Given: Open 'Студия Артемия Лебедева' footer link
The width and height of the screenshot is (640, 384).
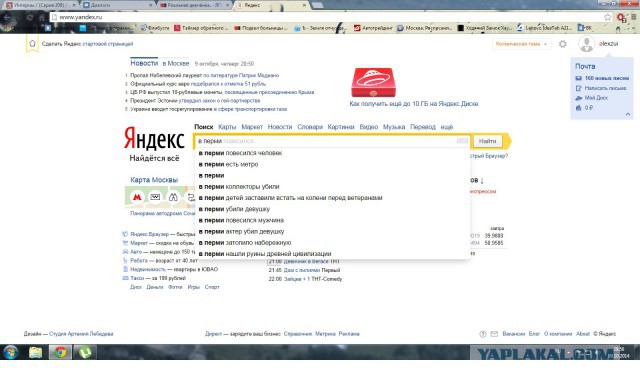Looking at the screenshot, I should [x=81, y=334].
